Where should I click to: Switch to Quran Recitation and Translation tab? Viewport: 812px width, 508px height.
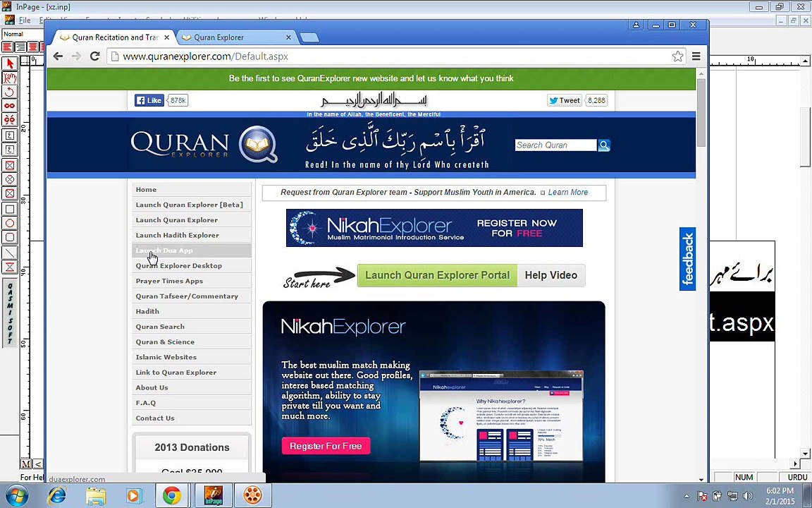click(116, 37)
